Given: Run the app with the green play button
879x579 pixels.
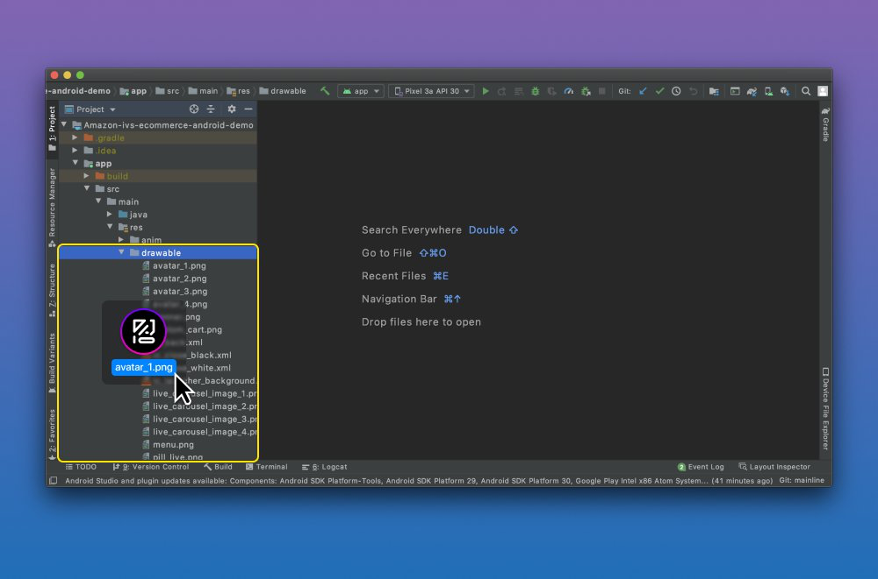Looking at the screenshot, I should click(486, 91).
